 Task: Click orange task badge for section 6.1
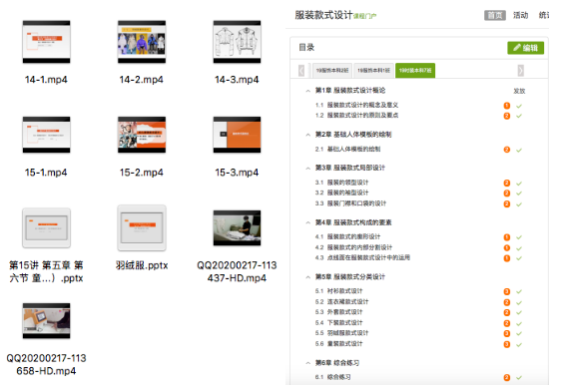(x=507, y=378)
